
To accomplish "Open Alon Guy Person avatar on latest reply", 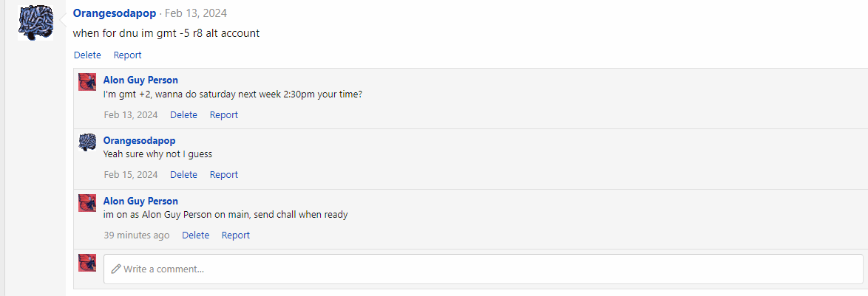I will point(87,203).
